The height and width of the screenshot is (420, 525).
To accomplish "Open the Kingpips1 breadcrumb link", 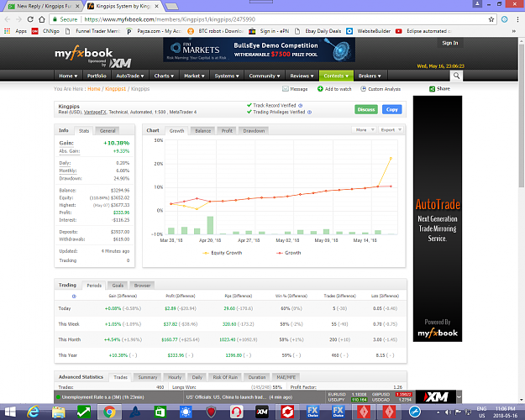I will tap(116, 89).
